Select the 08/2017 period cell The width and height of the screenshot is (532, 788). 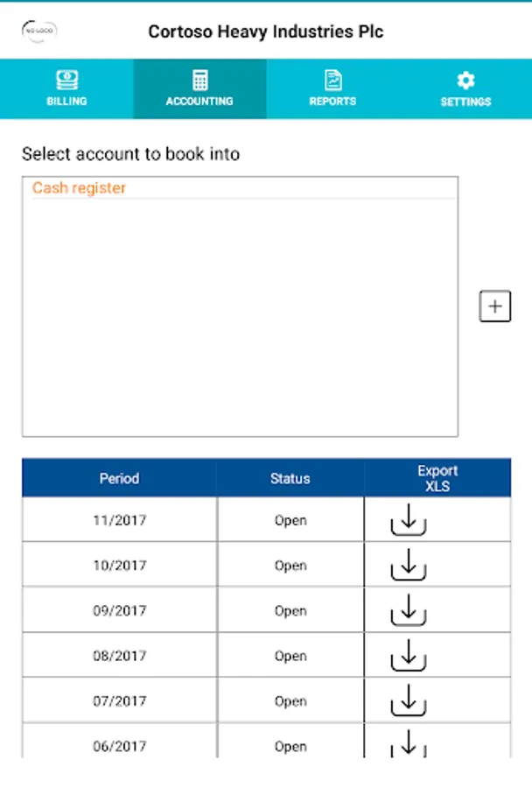pyautogui.click(x=120, y=656)
